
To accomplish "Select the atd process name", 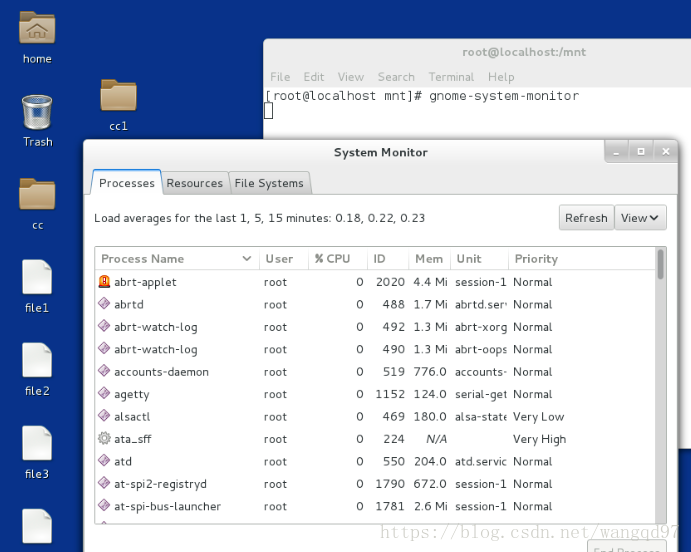I will coord(123,462).
